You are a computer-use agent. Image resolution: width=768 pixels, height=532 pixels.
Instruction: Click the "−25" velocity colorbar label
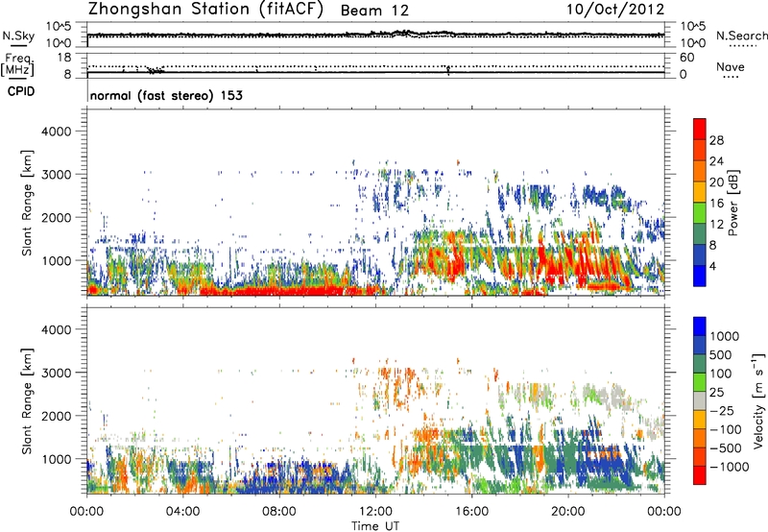click(x=724, y=410)
